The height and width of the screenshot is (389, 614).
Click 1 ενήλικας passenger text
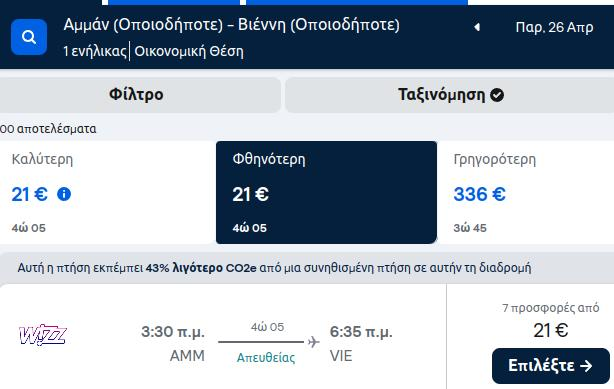[95, 51]
